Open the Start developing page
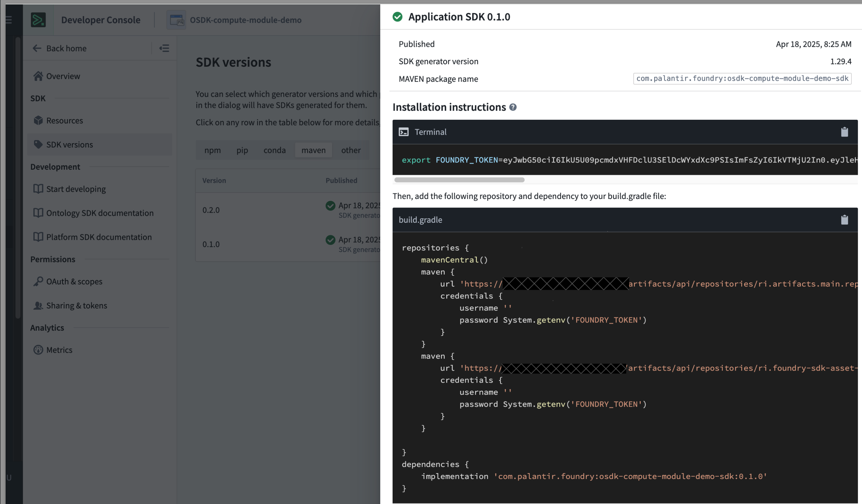The height and width of the screenshot is (504, 862). 76,189
